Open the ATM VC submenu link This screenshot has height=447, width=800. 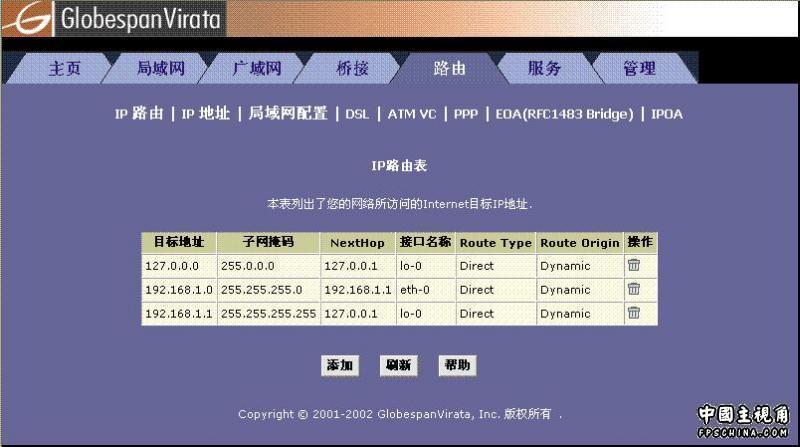[x=412, y=114]
